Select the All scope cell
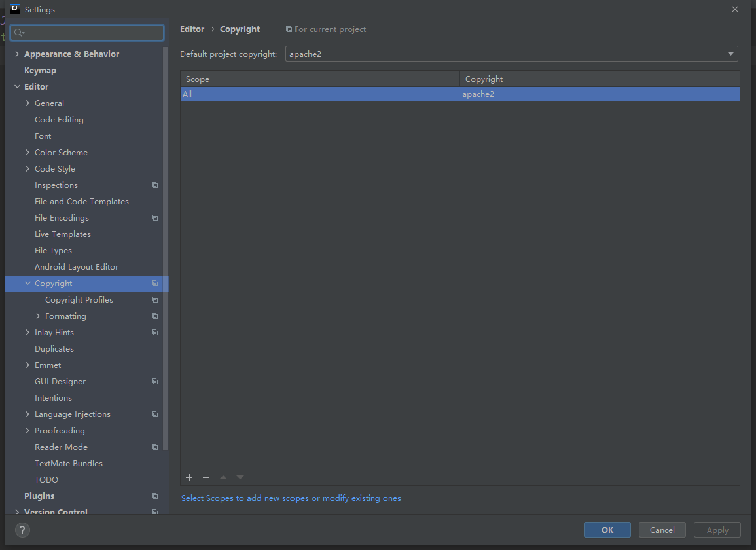756x550 pixels. coord(320,94)
